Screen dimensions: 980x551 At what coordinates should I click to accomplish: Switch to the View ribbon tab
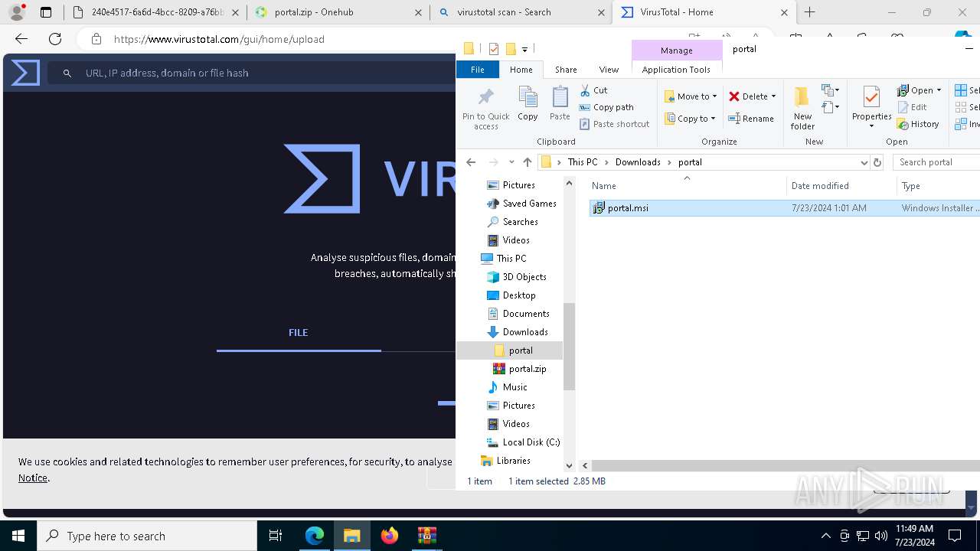(609, 70)
